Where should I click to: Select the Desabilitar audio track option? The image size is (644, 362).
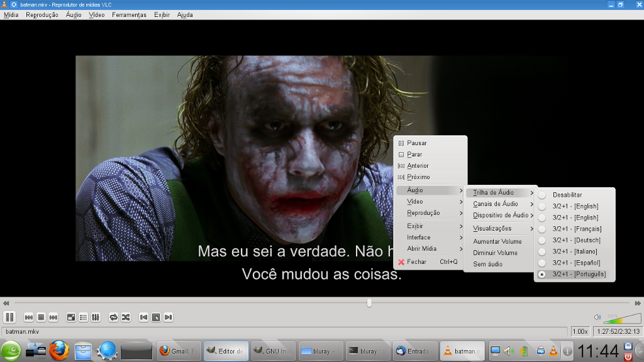[575, 195]
